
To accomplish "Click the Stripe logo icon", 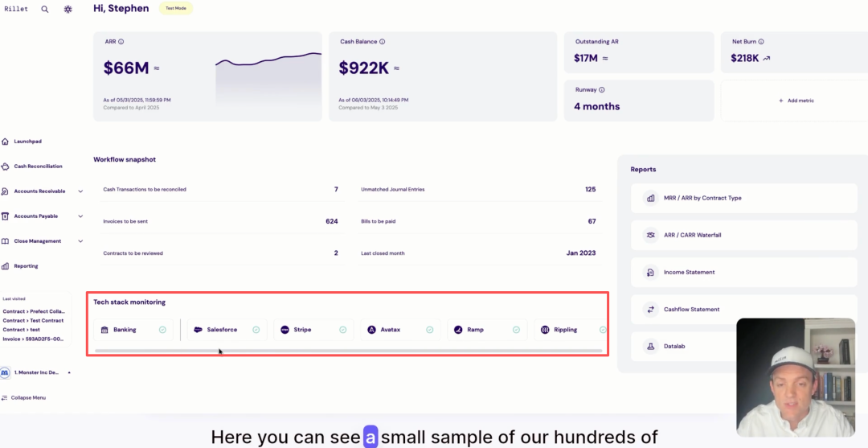I will pos(285,330).
